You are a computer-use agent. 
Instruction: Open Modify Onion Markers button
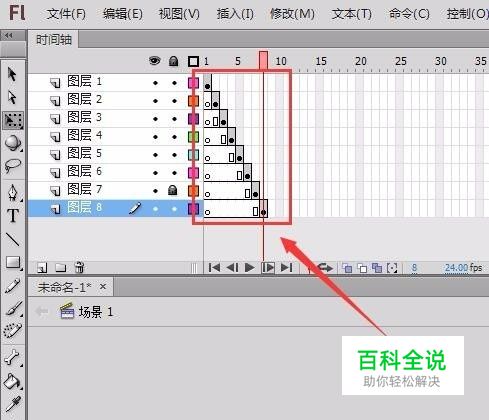[x=392, y=268]
